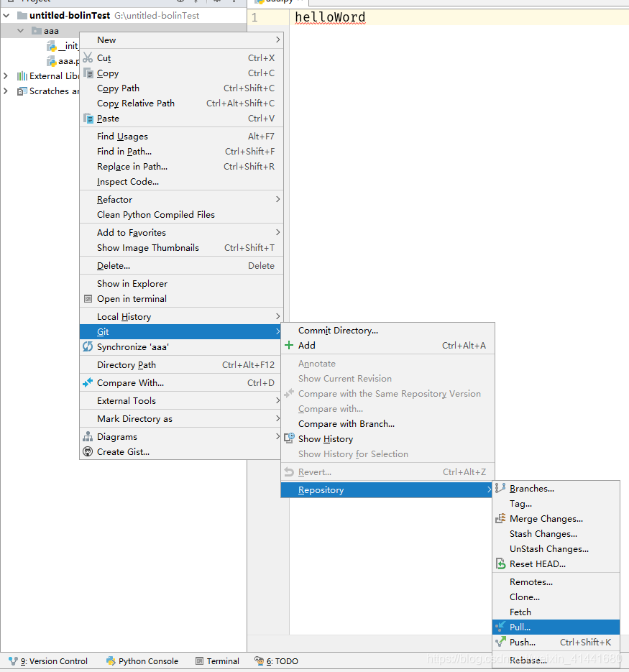Screen dimensions: 629x672
Task: Click the green plus Add icon
Action: pos(289,346)
